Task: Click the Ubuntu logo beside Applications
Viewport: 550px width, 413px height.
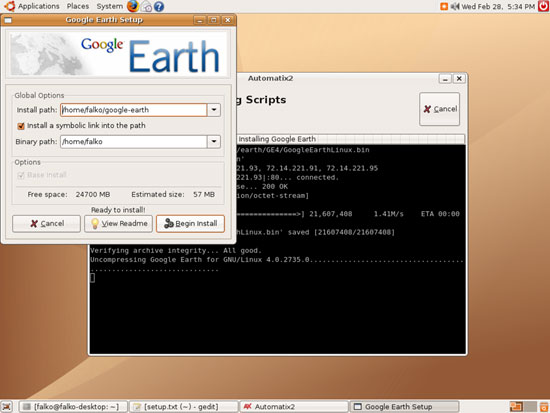Action: (9, 6)
